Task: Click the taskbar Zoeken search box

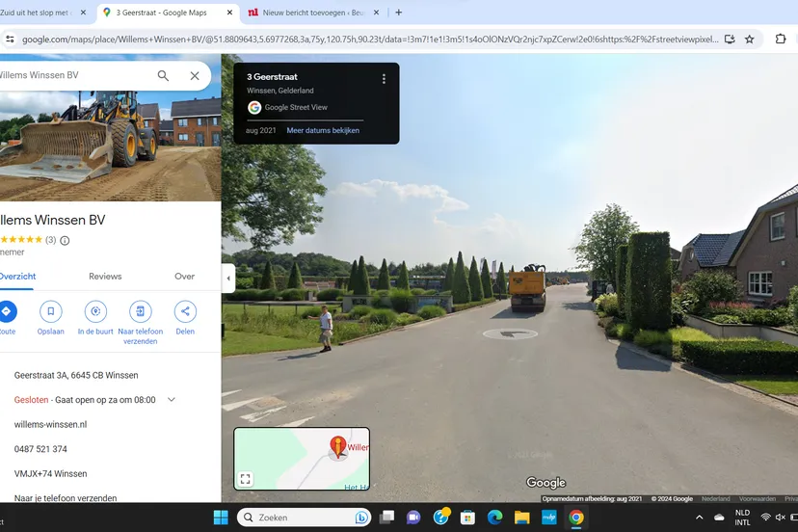Action: (x=305, y=518)
